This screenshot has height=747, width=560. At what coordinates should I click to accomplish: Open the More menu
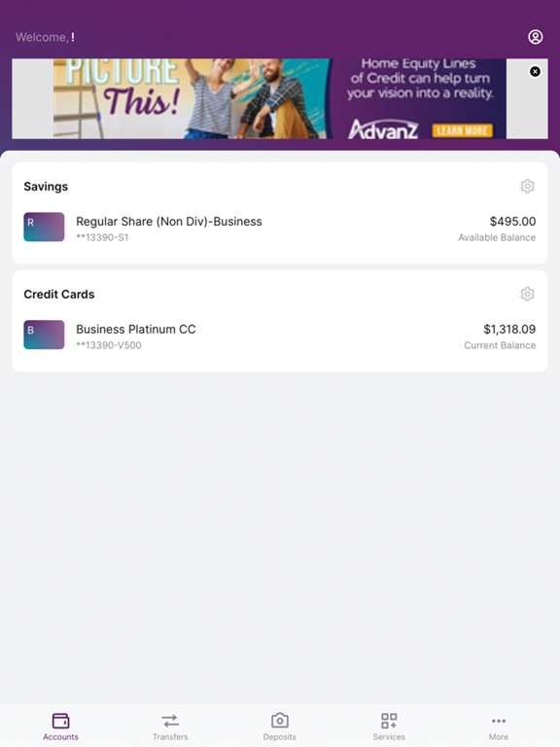click(x=498, y=727)
